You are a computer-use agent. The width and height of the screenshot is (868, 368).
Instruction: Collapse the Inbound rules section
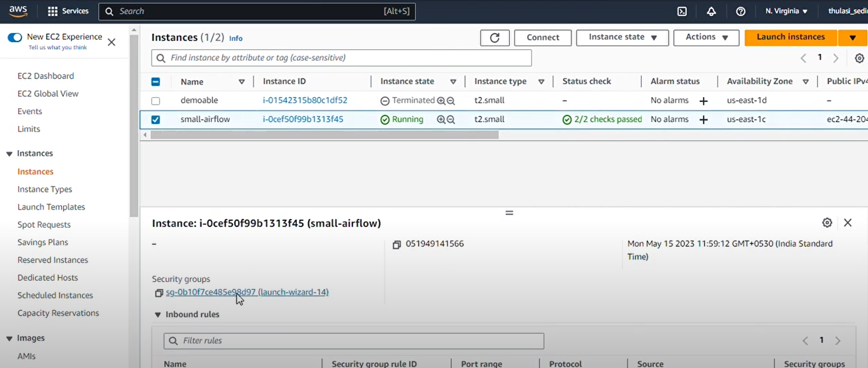click(x=158, y=315)
